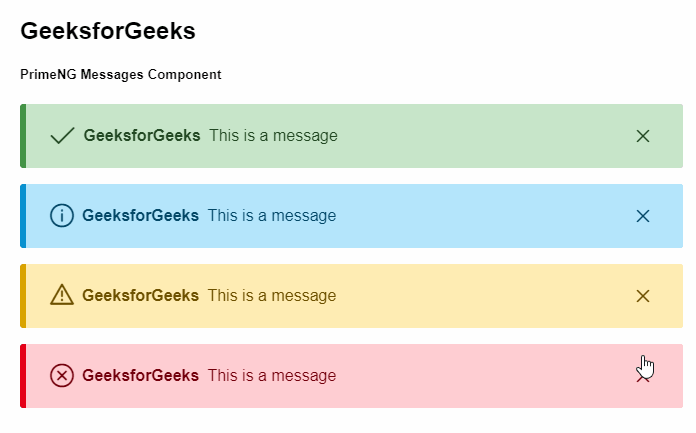
Task: Close the blue info message
Action: click(643, 216)
